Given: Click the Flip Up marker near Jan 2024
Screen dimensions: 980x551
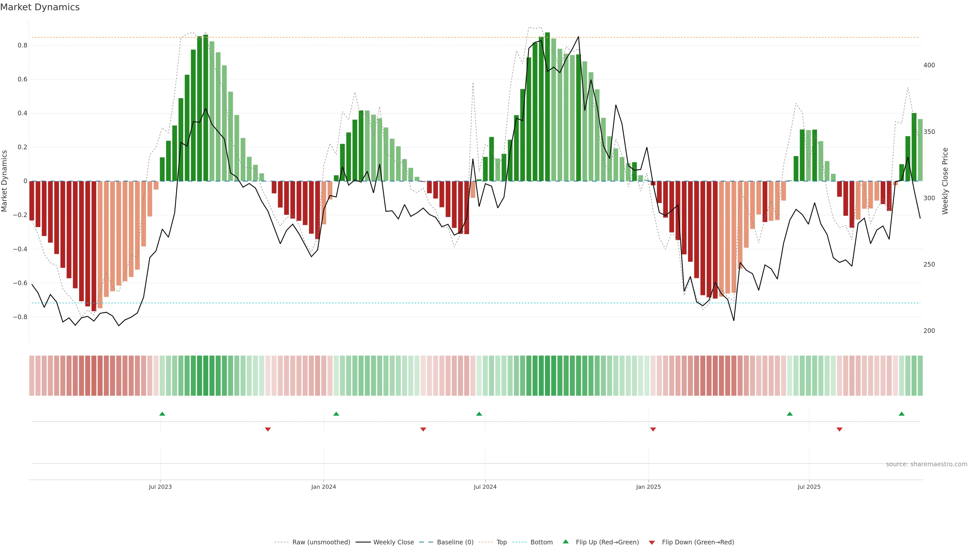Looking at the screenshot, I should point(336,414).
